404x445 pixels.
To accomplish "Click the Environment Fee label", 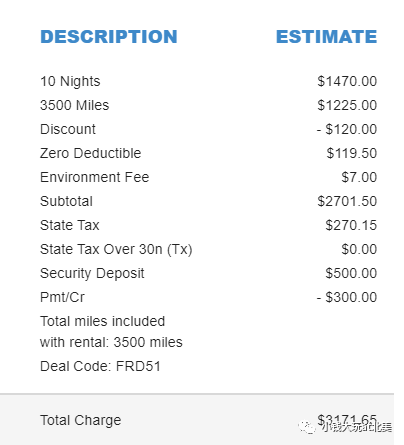I will click(94, 177).
